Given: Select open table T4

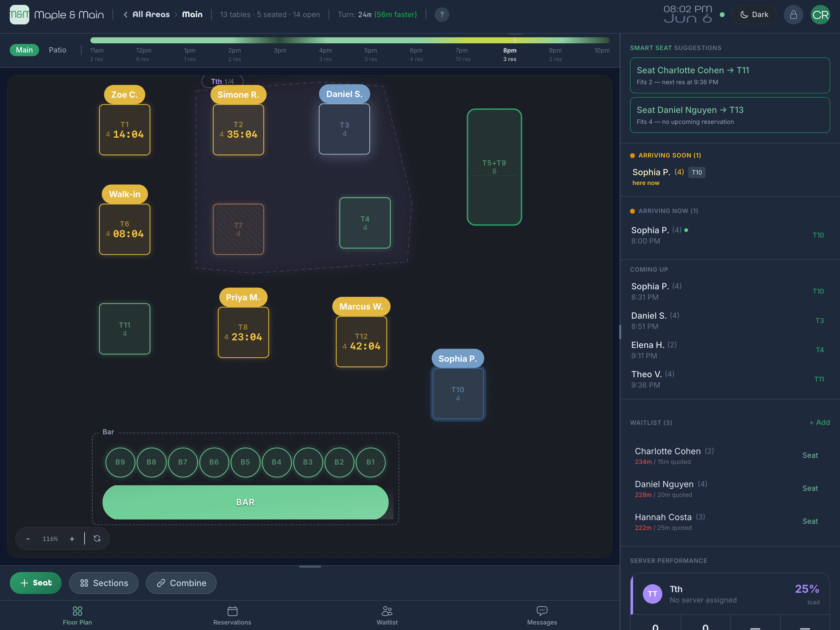Looking at the screenshot, I should pos(364,223).
